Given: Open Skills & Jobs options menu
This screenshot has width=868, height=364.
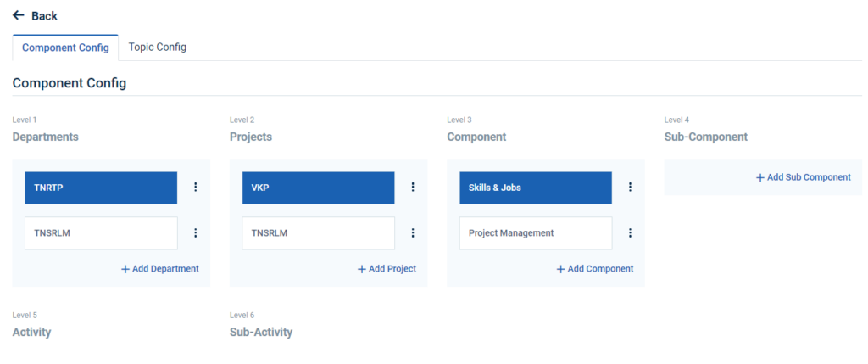Looking at the screenshot, I should pos(630,188).
